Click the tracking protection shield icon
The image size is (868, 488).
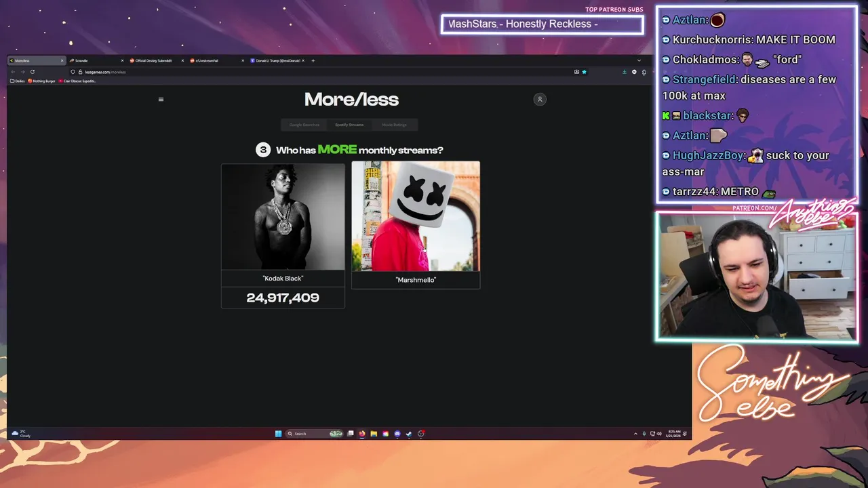(x=73, y=72)
